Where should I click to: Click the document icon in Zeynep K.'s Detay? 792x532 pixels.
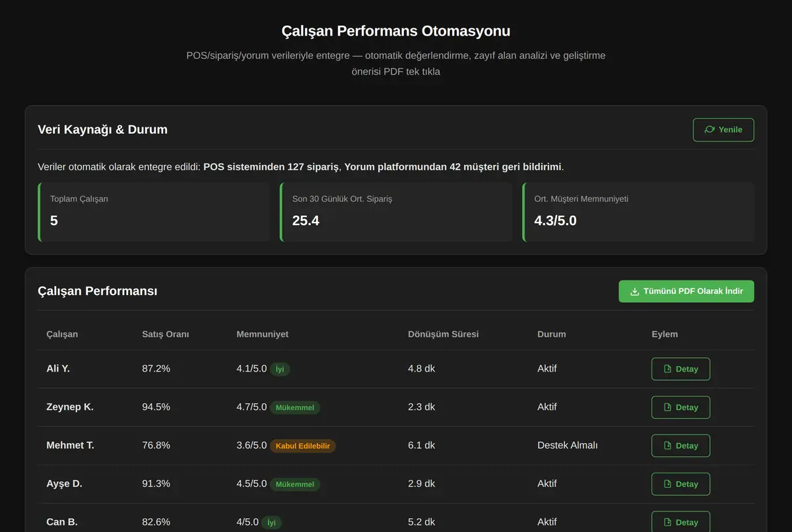[x=667, y=407]
